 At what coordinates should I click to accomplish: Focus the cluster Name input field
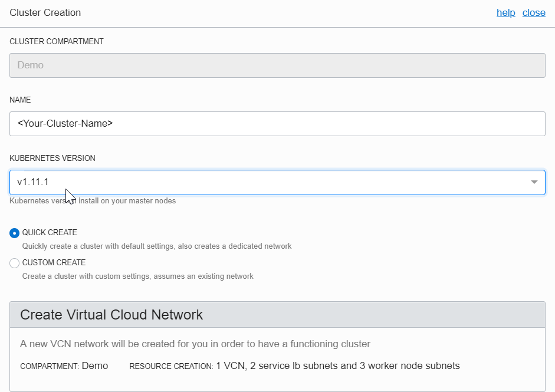click(277, 124)
